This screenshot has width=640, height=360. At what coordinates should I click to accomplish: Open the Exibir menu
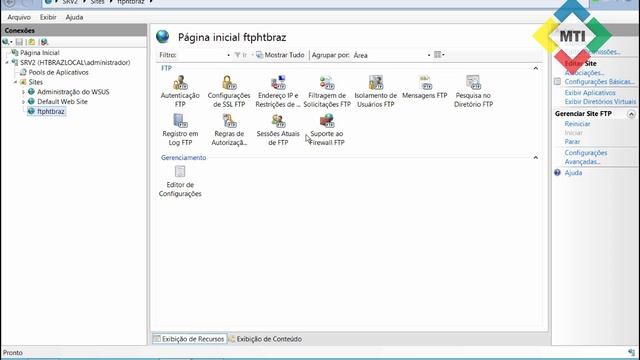[x=48, y=17]
